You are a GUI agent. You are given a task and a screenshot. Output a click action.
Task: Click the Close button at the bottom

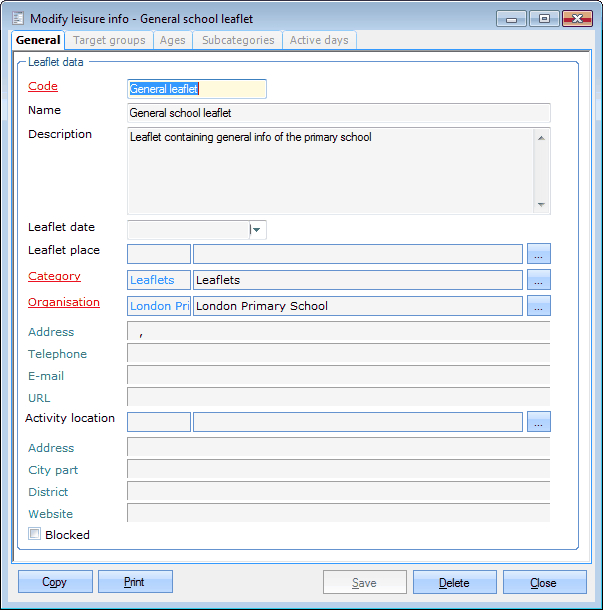click(x=545, y=582)
